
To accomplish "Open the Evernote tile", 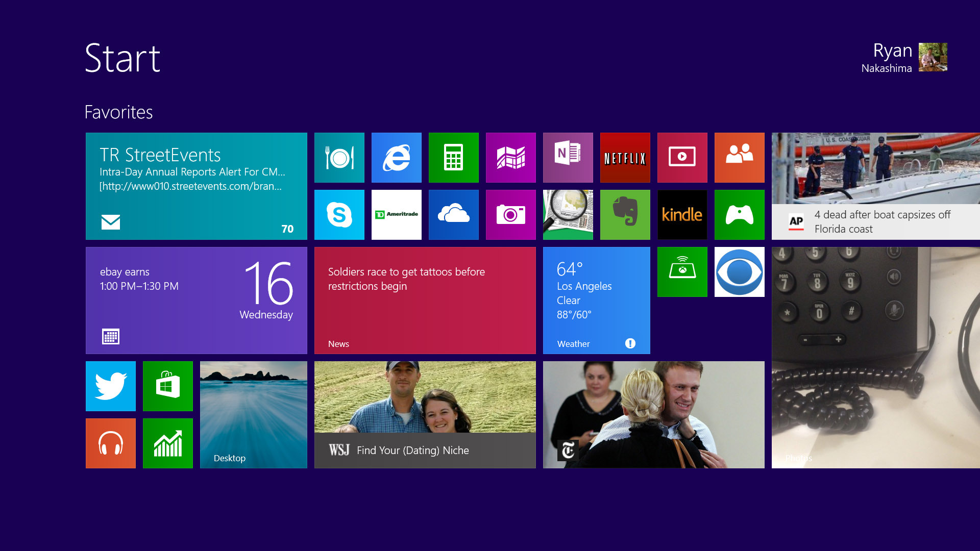I will 625,214.
